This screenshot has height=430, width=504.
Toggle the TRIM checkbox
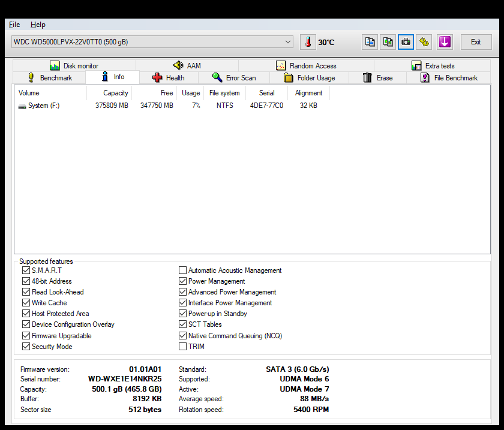point(183,347)
